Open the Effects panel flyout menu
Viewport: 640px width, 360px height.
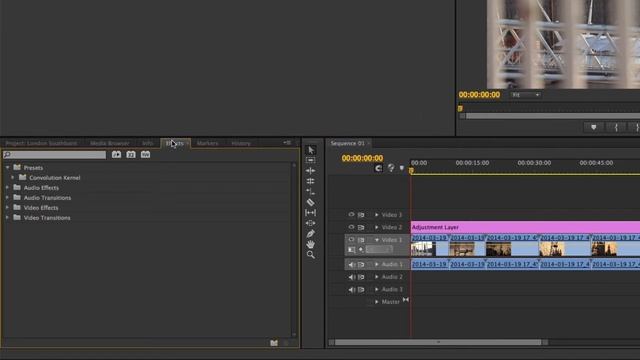pyautogui.click(x=287, y=143)
